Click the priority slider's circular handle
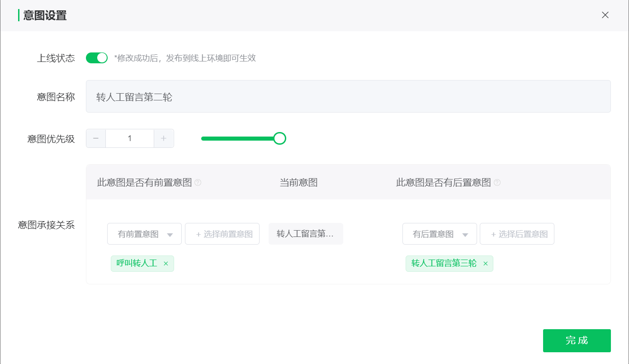This screenshot has height=364, width=629. point(280,138)
